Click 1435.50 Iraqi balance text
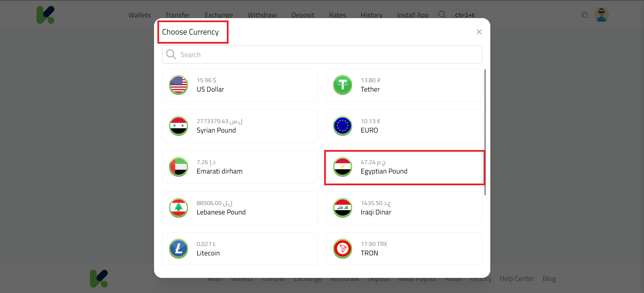Image resolution: width=644 pixels, height=293 pixels. coord(376,203)
